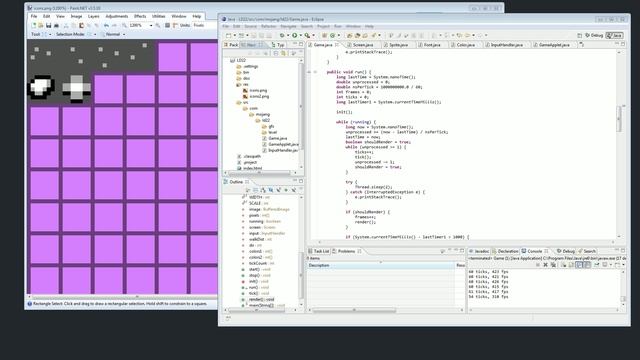Show the hidden editor tabs list chevron
The height and width of the screenshot is (360, 640).
tap(582, 44)
